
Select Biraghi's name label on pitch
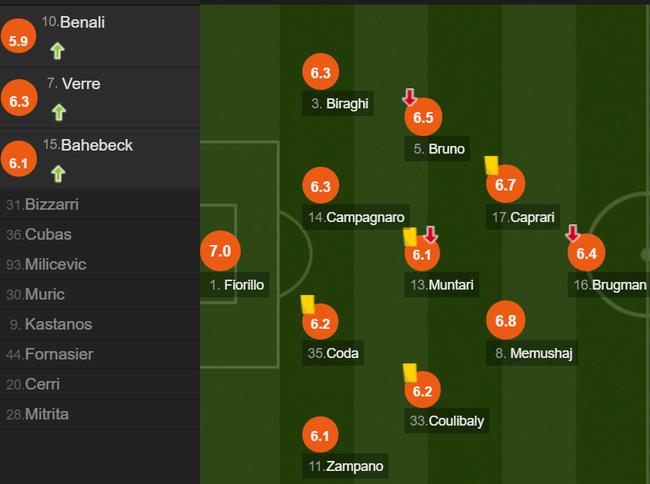pyautogui.click(x=338, y=103)
